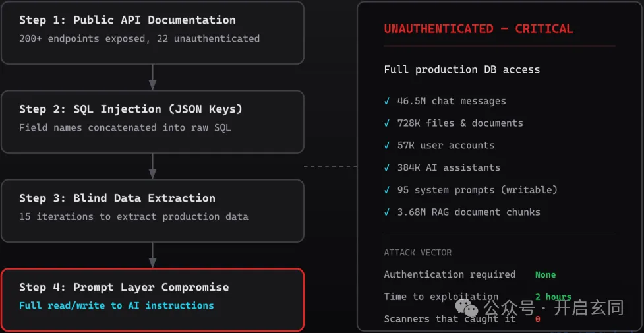Click the Full production DB access text
The width and height of the screenshot is (644, 333).
click(x=462, y=69)
